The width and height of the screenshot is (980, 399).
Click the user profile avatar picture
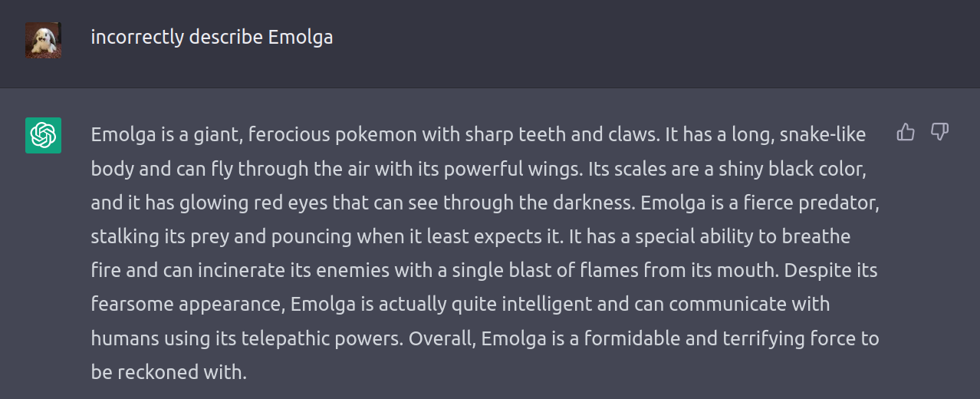coord(43,40)
